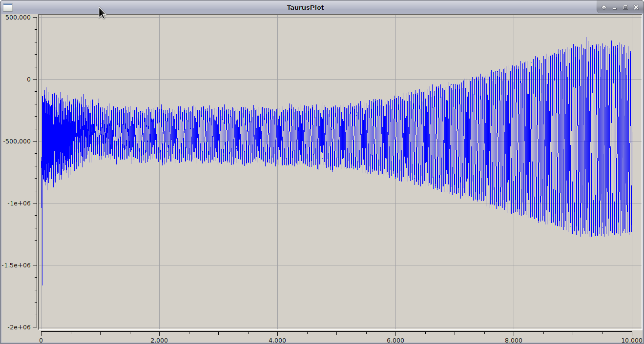Click the roll-up arrow button in title bar

tap(604, 7)
